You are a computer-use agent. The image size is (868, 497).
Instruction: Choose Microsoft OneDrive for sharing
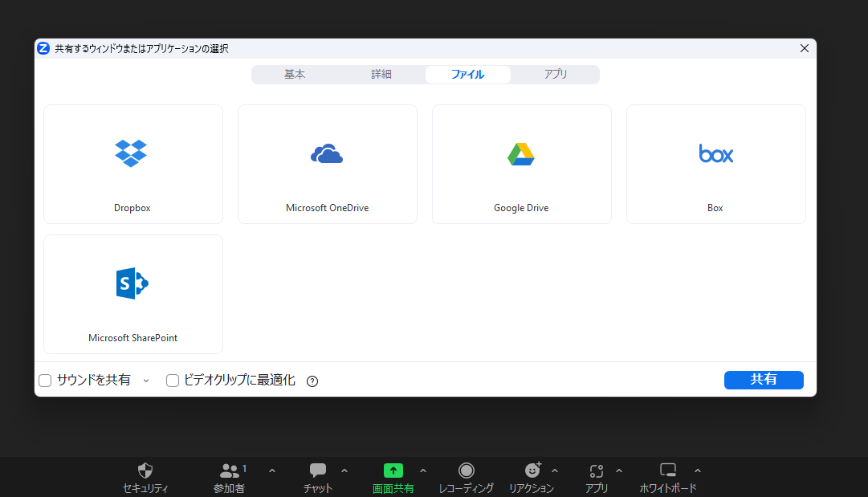click(x=327, y=164)
